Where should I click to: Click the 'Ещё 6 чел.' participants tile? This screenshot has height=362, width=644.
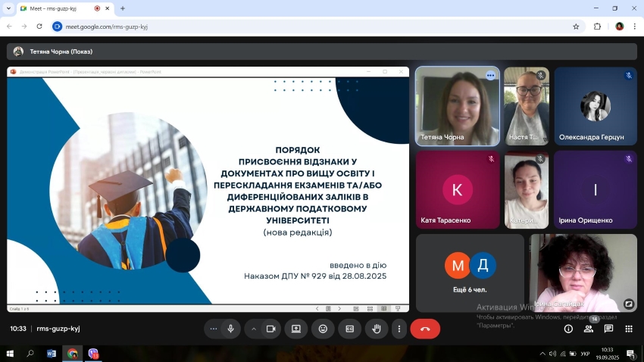click(x=470, y=272)
